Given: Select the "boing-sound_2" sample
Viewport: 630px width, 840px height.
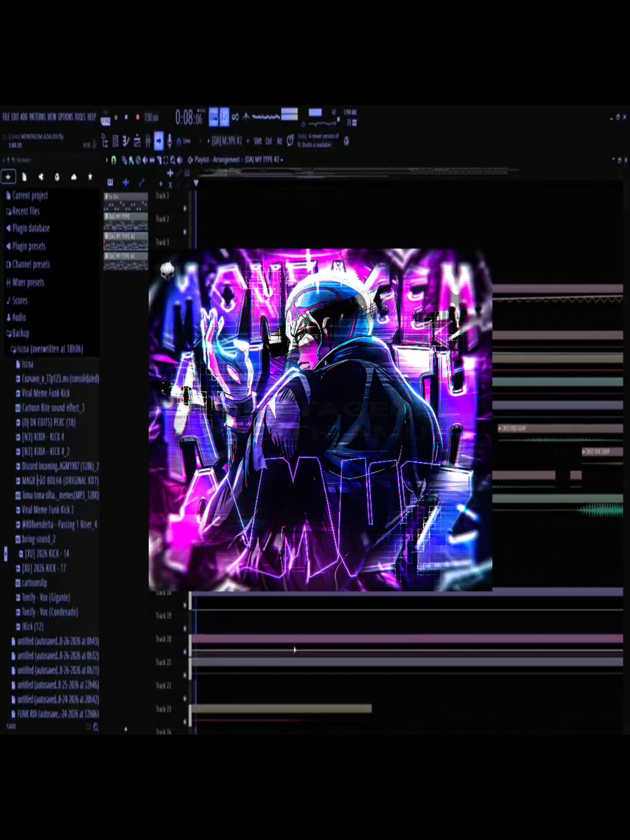Looking at the screenshot, I should click(36, 539).
